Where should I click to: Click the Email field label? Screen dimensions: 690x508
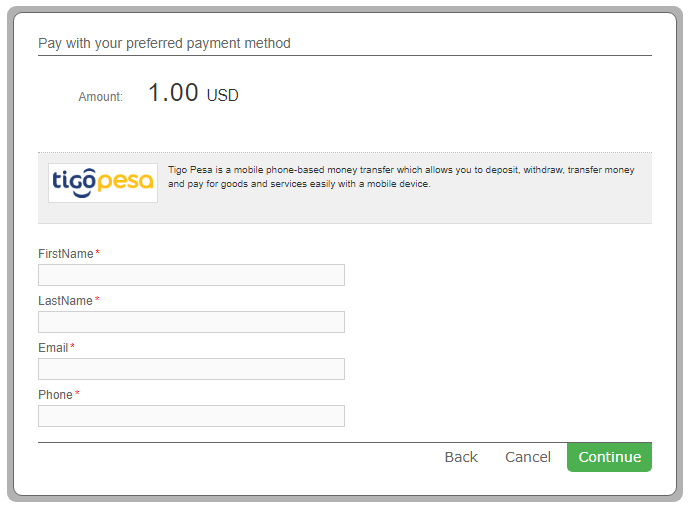tap(53, 348)
